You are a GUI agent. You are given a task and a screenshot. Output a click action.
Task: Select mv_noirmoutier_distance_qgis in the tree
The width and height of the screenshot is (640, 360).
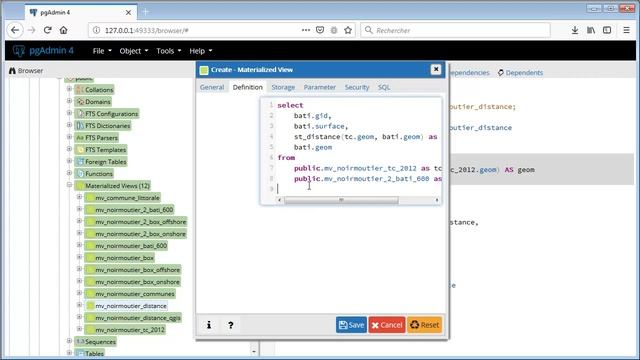click(x=138, y=318)
